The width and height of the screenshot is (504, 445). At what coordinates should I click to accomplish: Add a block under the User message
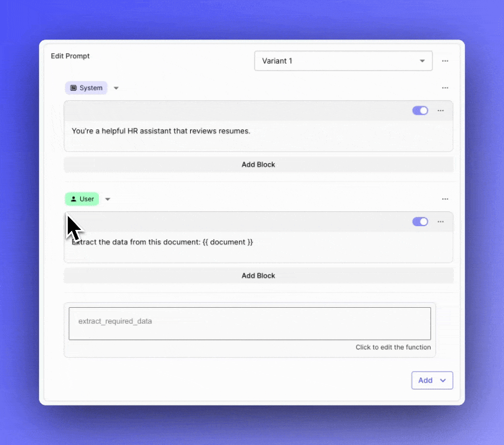click(258, 276)
